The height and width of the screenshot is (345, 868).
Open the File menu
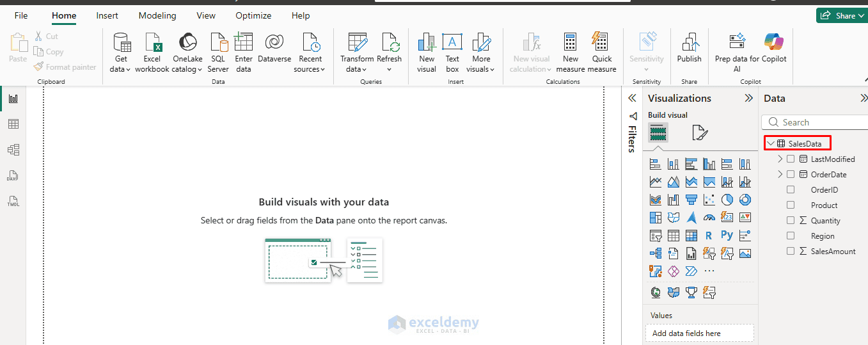coord(21,15)
